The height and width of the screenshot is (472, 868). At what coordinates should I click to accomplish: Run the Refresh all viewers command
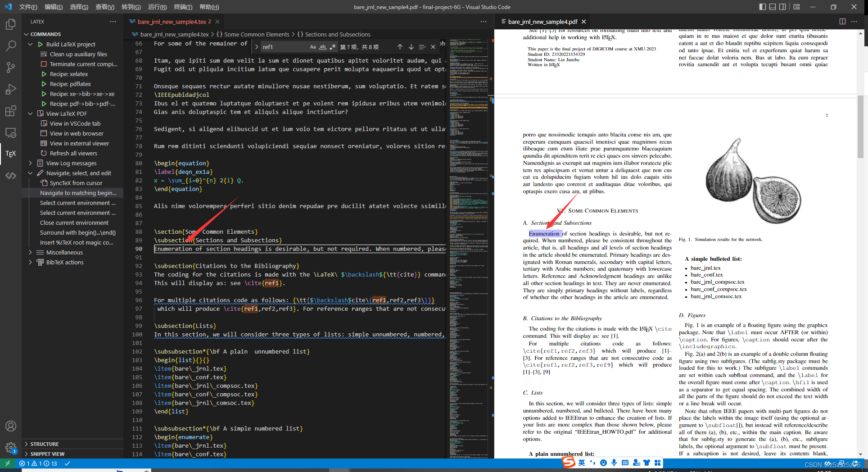[74, 153]
